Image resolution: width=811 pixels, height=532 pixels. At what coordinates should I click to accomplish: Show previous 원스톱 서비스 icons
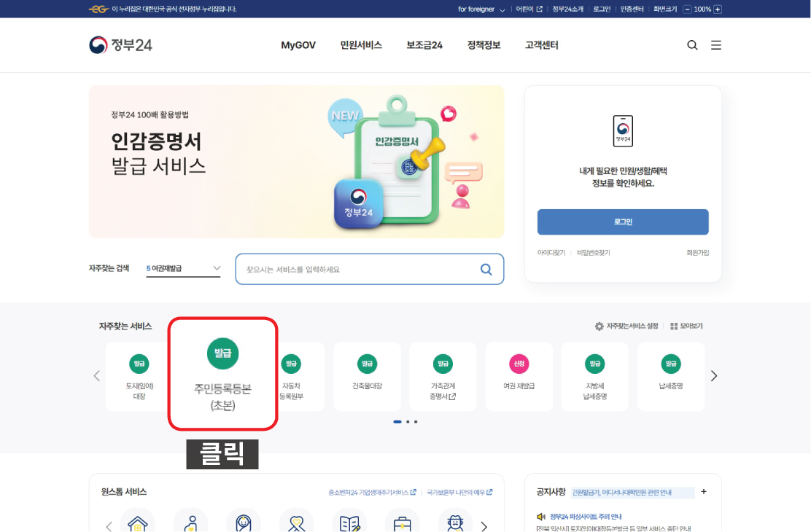pyautogui.click(x=109, y=527)
